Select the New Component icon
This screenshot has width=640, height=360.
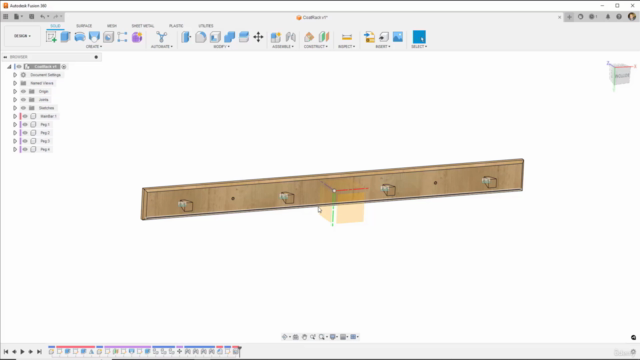tap(276, 37)
